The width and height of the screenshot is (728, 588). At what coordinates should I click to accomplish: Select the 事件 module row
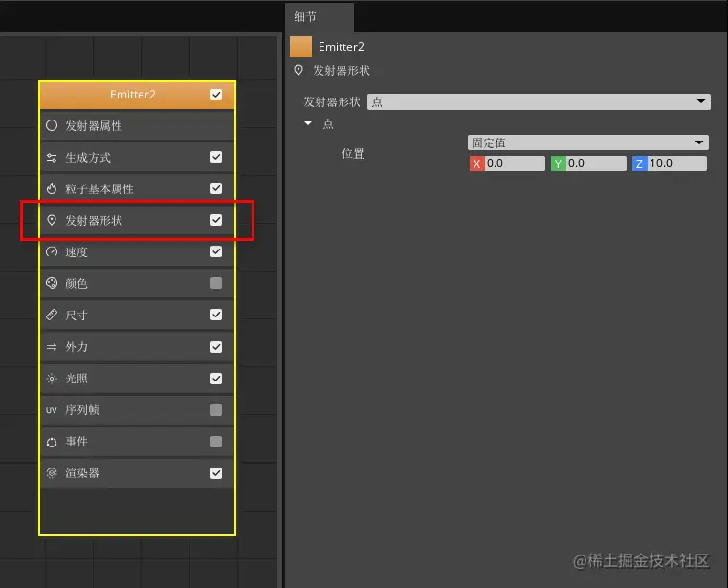(137, 442)
